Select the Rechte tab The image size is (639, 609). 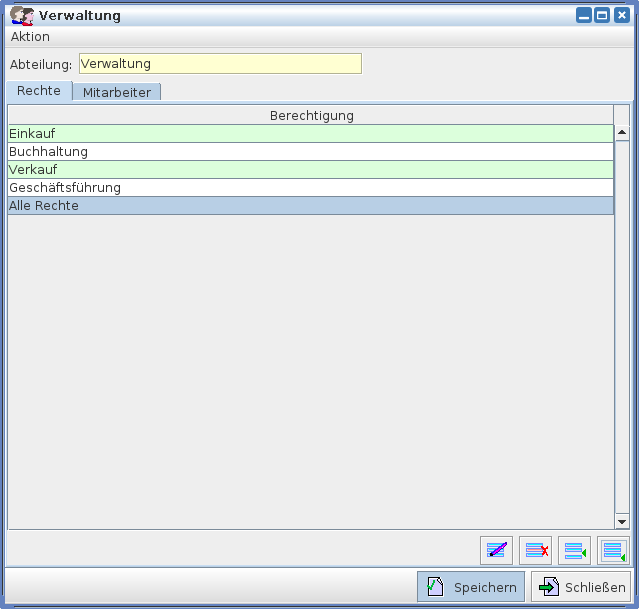point(39,91)
